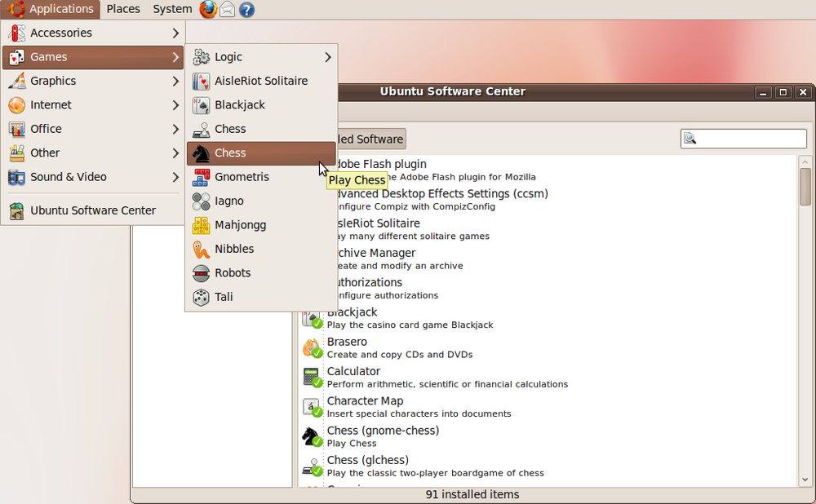Click the software list scrollbar thumb
Viewport: 816px width, 504px height.
coord(805,186)
